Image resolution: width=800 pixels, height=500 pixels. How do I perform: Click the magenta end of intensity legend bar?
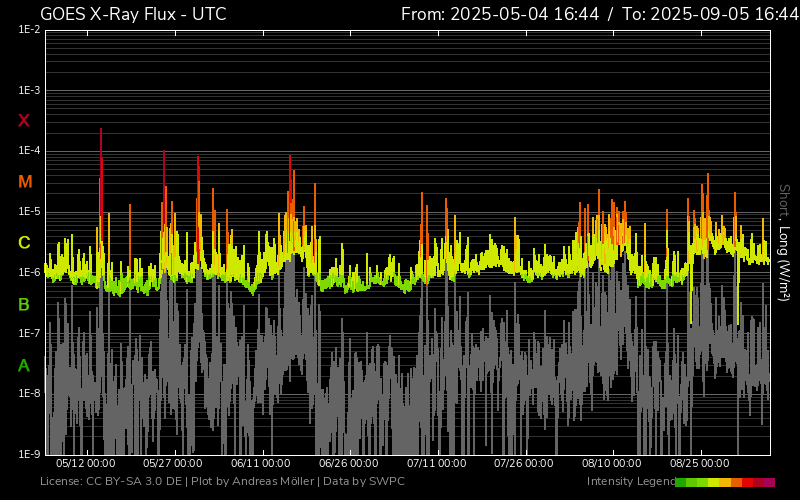769,482
